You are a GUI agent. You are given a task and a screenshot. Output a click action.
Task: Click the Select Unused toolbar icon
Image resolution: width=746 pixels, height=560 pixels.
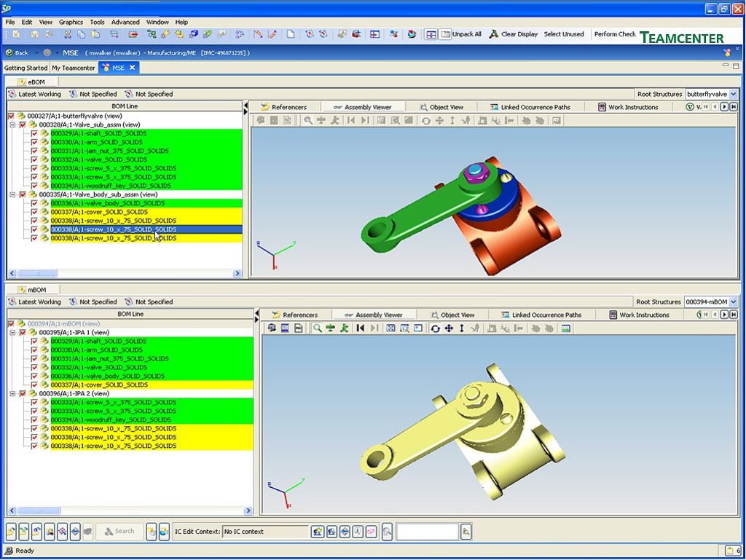[565, 33]
